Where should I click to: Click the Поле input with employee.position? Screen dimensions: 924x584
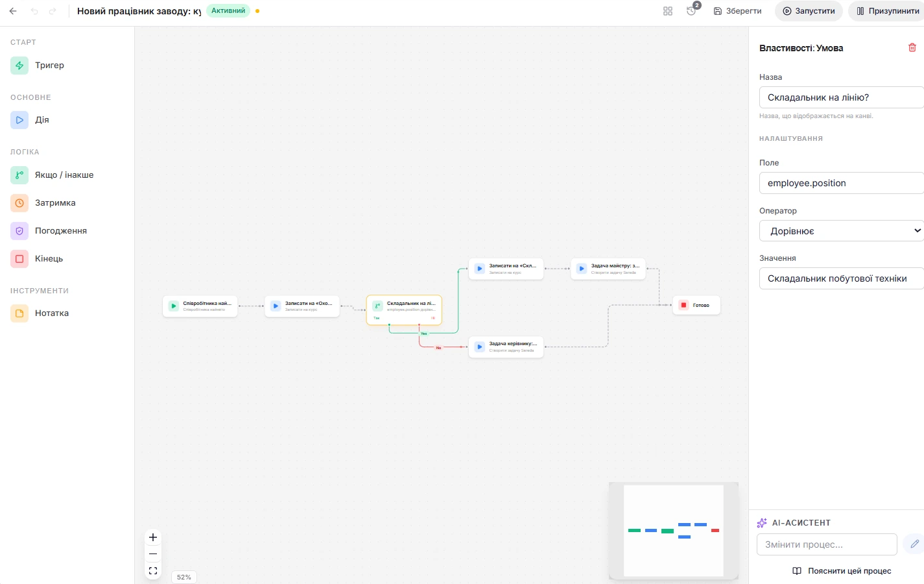coord(842,183)
